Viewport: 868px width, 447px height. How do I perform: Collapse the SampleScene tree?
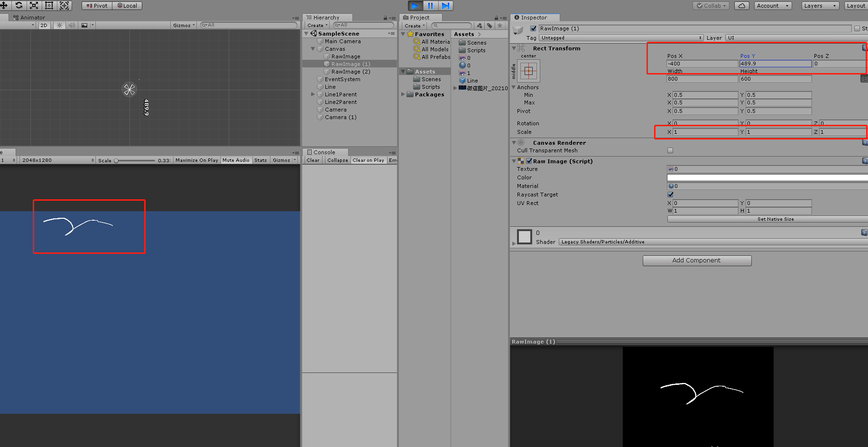click(306, 34)
